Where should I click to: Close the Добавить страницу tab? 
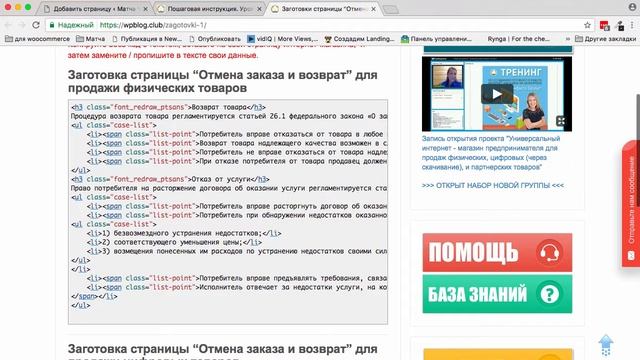[145, 9]
